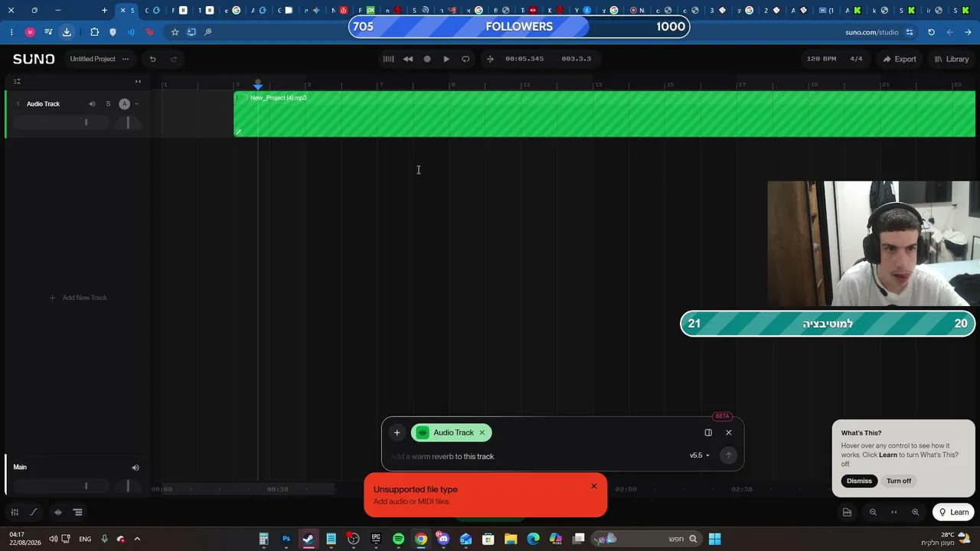Image resolution: width=980 pixels, height=551 pixels.
Task: Dismiss the What's This tip
Action: point(859,481)
